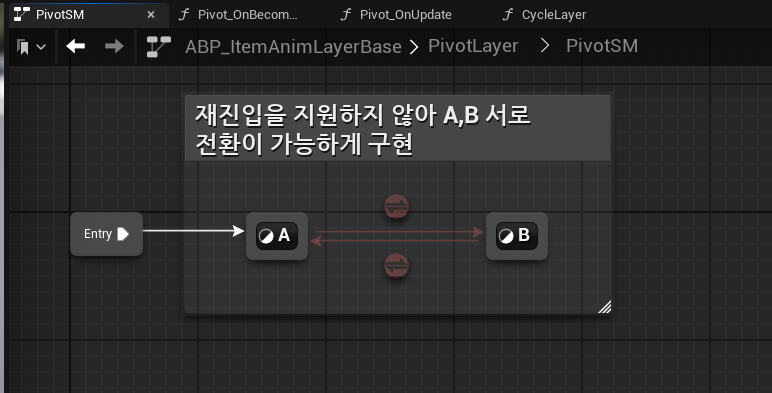772x393 pixels.
Task: Go back with the left arrow
Action: tap(75, 46)
